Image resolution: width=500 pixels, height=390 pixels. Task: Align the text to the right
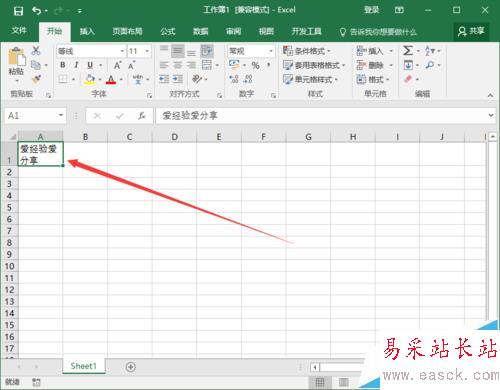click(191, 65)
